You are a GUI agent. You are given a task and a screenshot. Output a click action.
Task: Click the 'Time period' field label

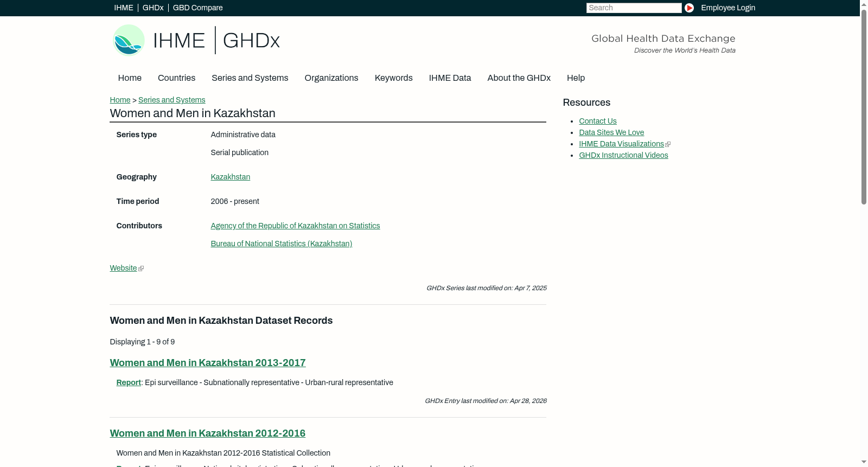tap(138, 201)
